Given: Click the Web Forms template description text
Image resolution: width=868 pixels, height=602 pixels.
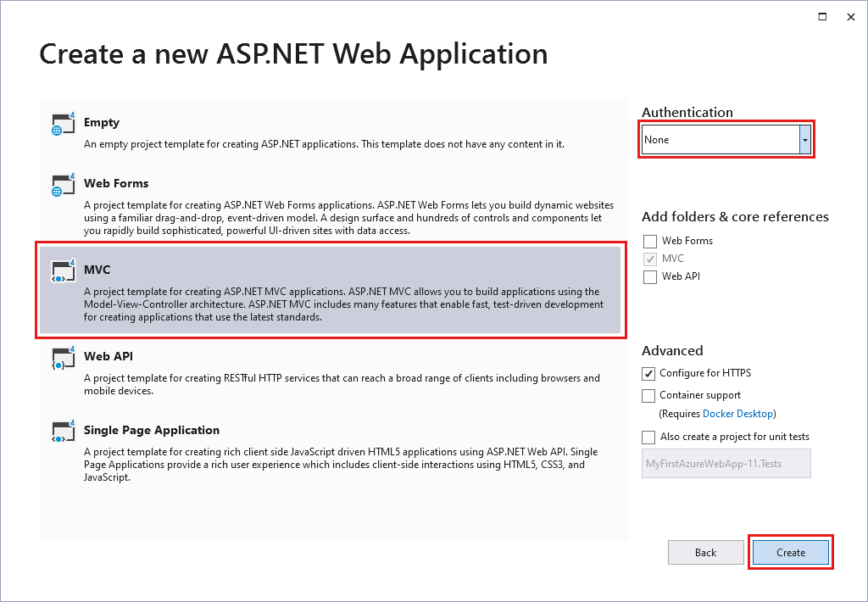Looking at the screenshot, I should click(x=348, y=218).
